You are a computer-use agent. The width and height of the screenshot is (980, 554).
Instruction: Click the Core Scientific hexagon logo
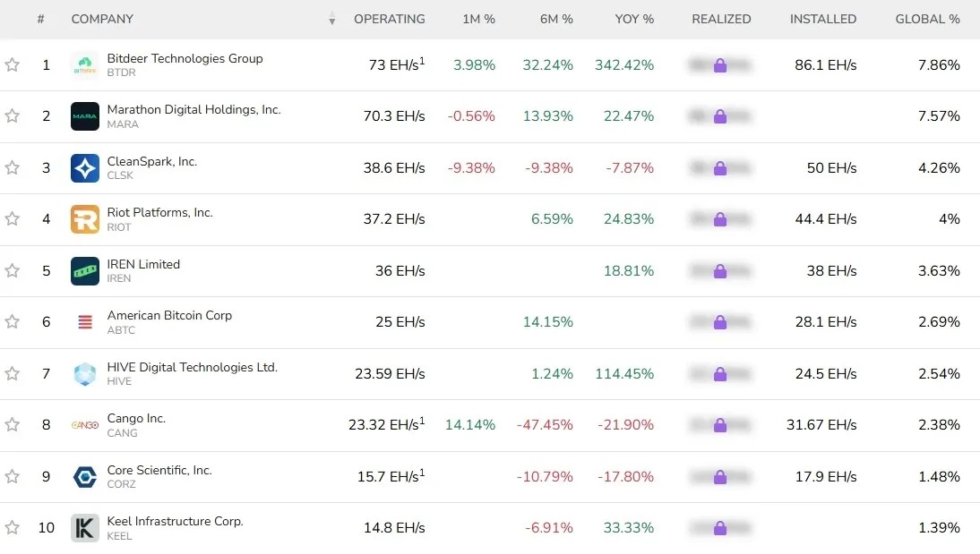(85, 477)
